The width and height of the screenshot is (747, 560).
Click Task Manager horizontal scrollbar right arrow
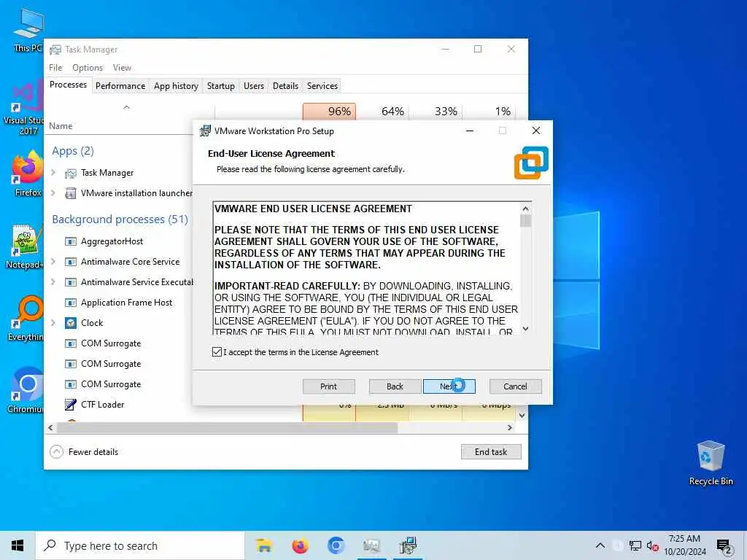click(510, 427)
